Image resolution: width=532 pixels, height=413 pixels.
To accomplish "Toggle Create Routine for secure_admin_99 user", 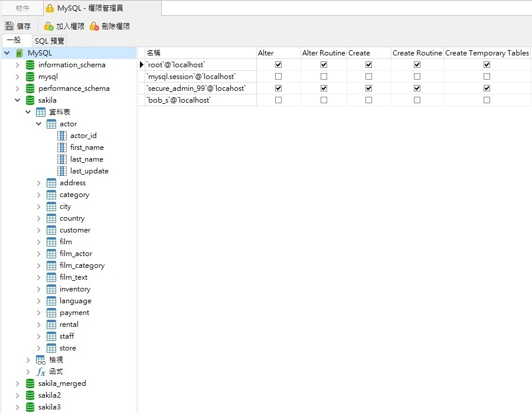I will click(x=417, y=88).
